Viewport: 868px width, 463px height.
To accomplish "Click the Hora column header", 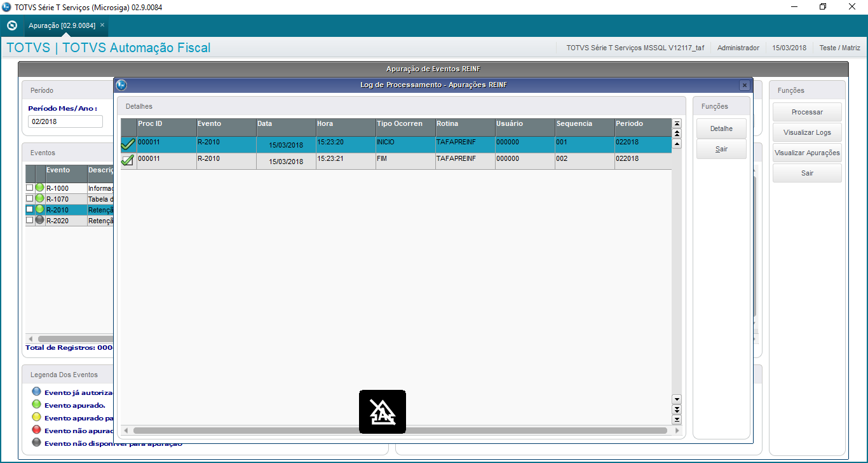I will click(x=345, y=127).
